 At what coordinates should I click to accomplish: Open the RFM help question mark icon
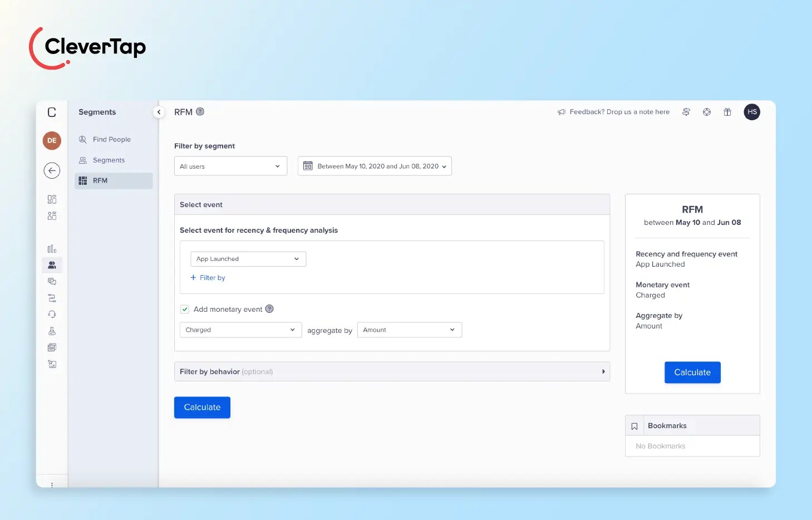tap(200, 111)
